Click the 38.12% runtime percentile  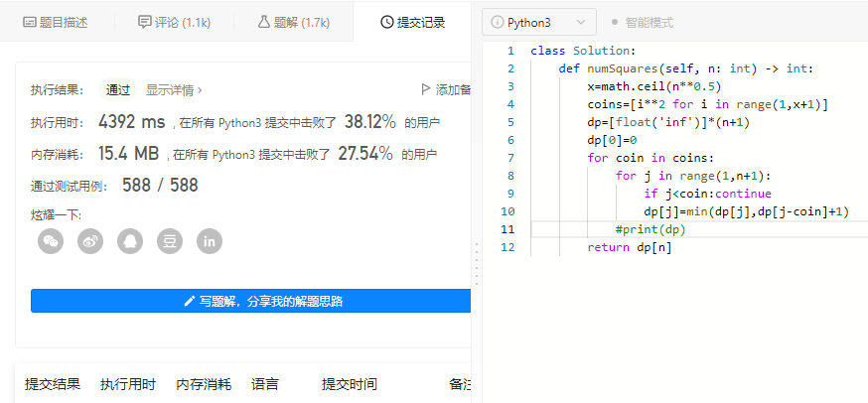[x=370, y=122]
